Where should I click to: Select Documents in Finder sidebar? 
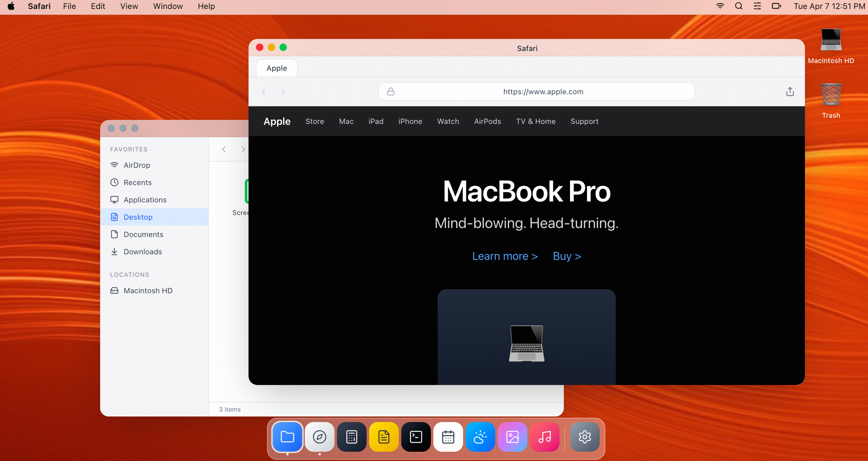coord(154,234)
